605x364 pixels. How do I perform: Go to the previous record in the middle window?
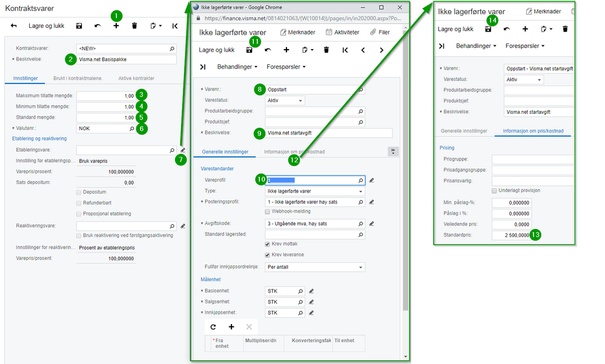(x=363, y=50)
